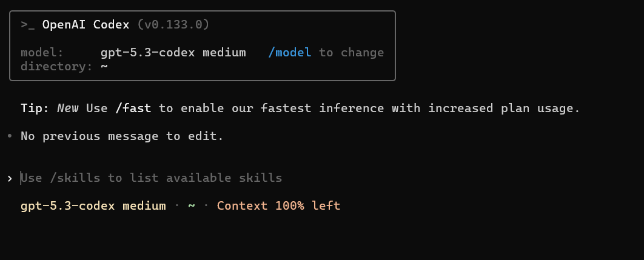
Task: Click Context 100% left indicator
Action: (x=278, y=205)
